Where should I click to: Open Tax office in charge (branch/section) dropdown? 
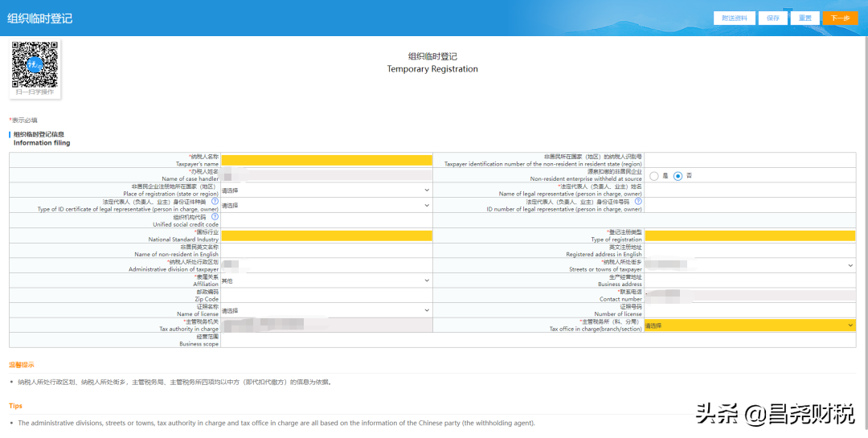749,325
